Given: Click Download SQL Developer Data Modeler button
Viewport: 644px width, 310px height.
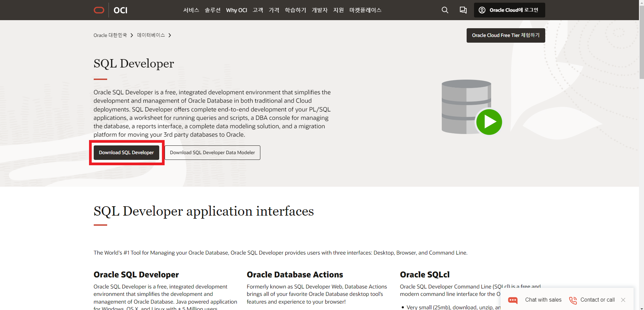Looking at the screenshot, I should 212,152.
